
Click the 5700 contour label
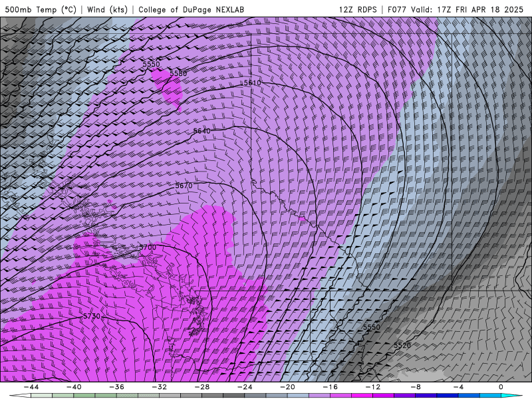coord(148,247)
